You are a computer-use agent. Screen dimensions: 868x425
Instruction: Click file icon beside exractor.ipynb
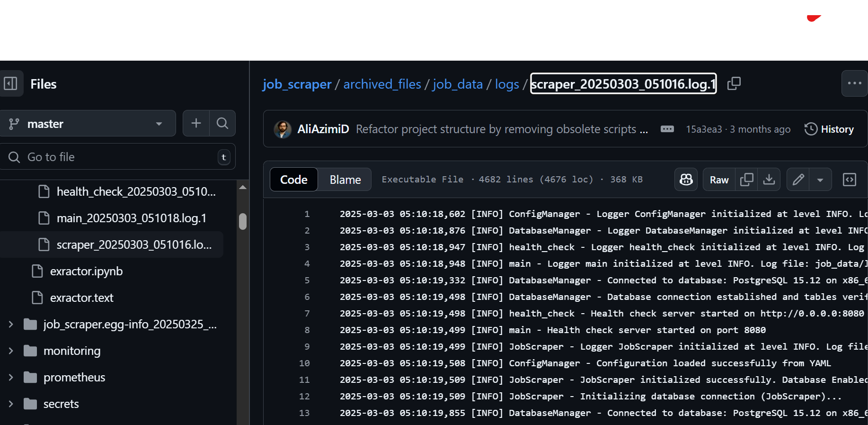point(37,271)
